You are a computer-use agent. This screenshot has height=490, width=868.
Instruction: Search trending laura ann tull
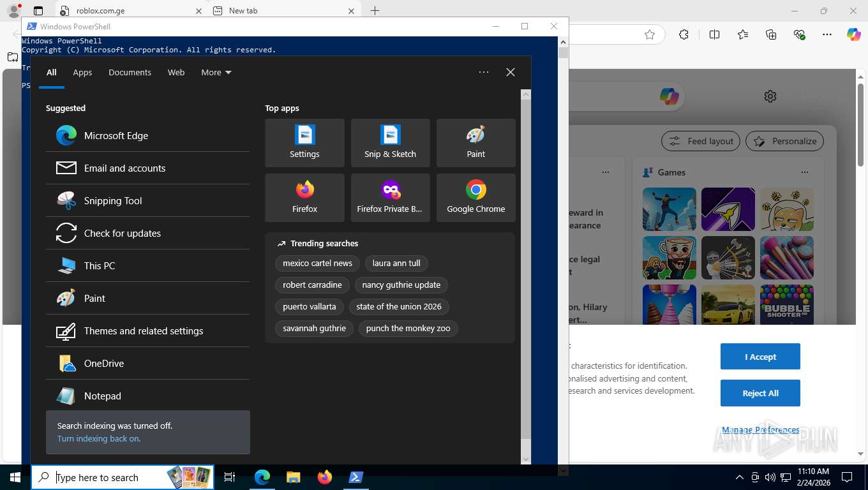tap(396, 263)
